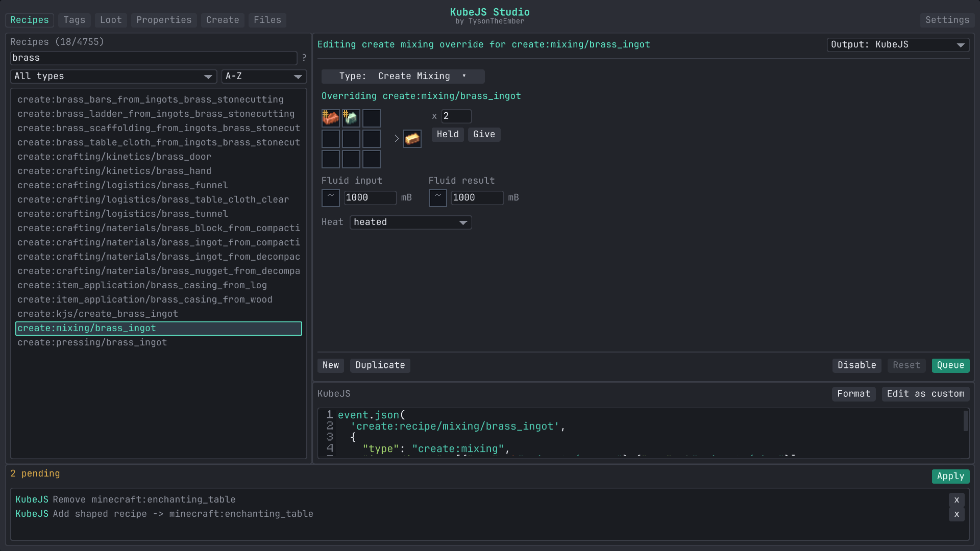Select brass_casing_from_log recipe

[159, 286]
